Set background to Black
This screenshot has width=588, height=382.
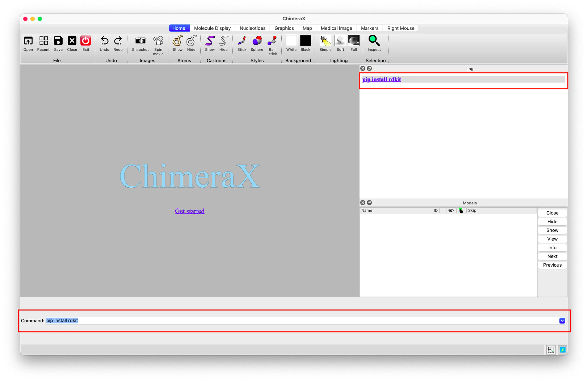[x=306, y=41]
